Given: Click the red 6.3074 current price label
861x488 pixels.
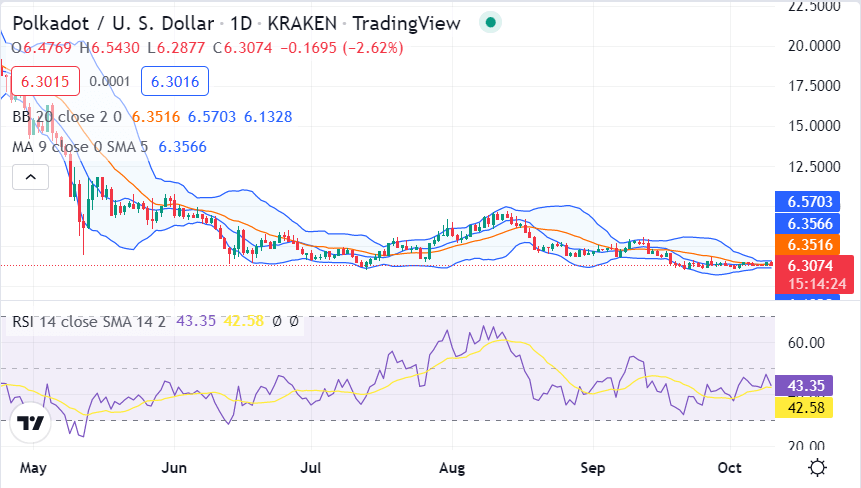Looking at the screenshot, I should pyautogui.click(x=810, y=266).
